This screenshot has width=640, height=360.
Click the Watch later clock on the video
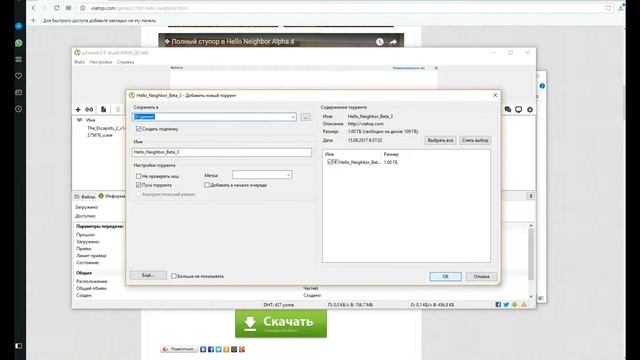point(380,42)
